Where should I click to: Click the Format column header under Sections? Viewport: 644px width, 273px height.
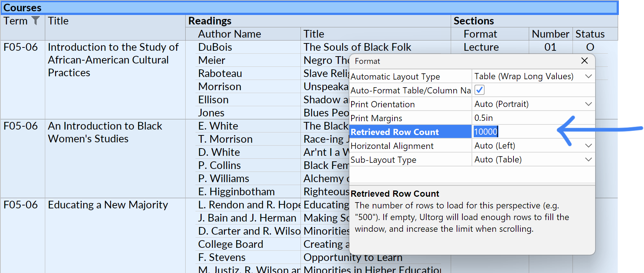coord(490,34)
